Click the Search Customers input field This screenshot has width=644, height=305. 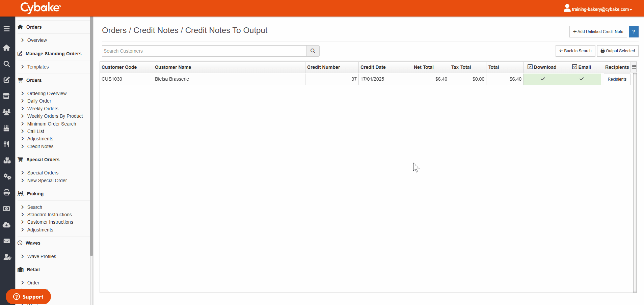click(x=204, y=51)
